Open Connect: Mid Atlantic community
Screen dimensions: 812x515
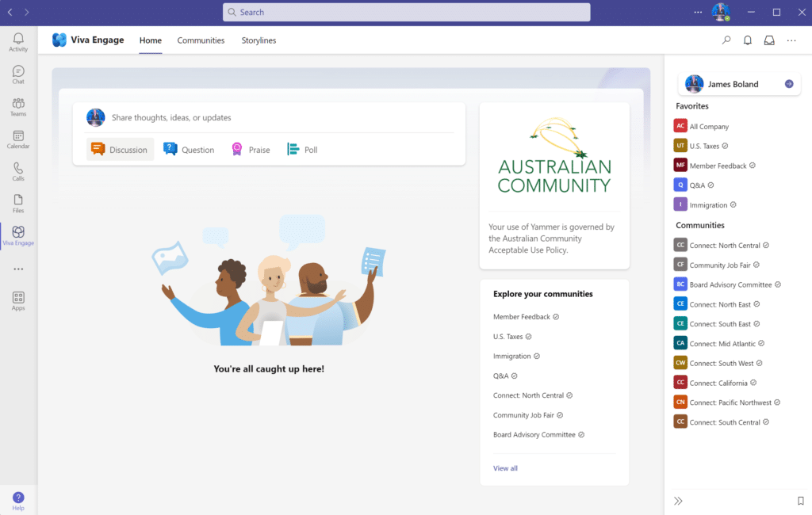718,343
